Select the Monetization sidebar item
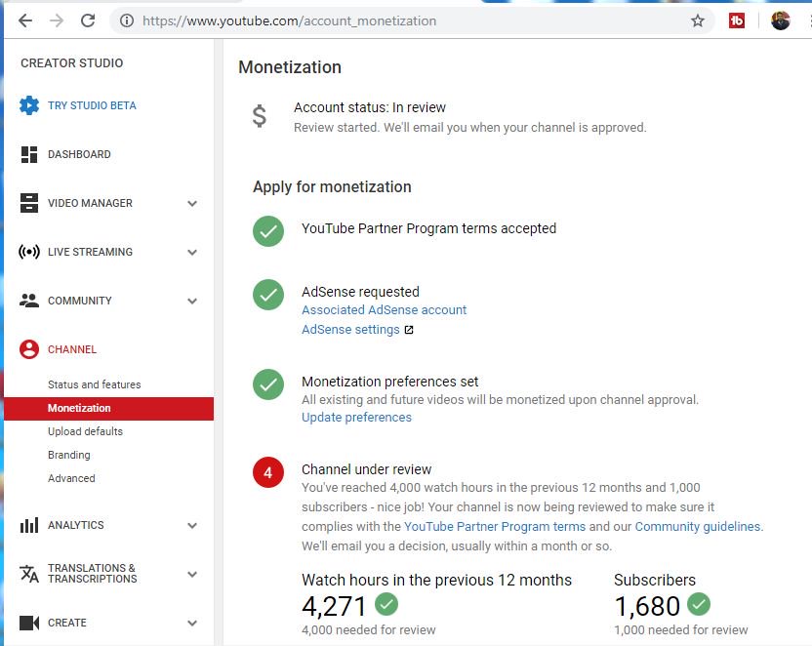The width and height of the screenshot is (812, 646). (108, 409)
